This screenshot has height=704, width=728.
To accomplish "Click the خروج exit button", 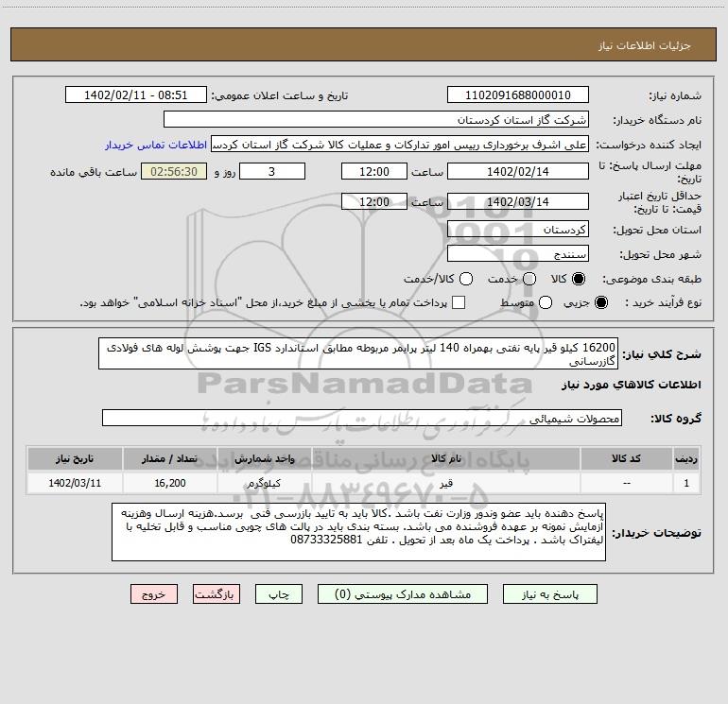I will pos(154,594).
